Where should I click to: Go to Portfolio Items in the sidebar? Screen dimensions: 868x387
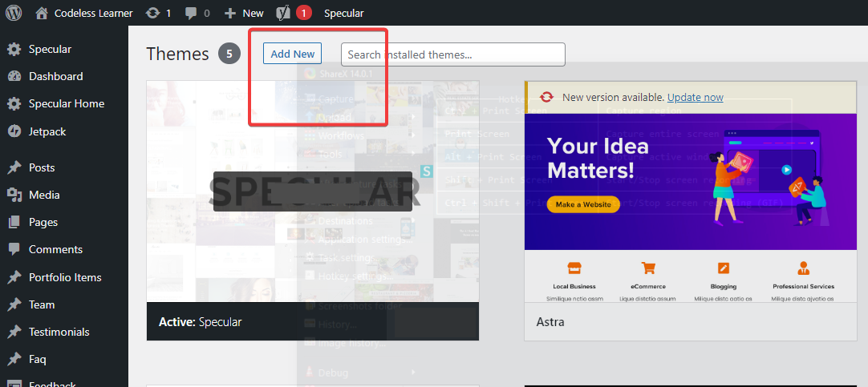65,277
